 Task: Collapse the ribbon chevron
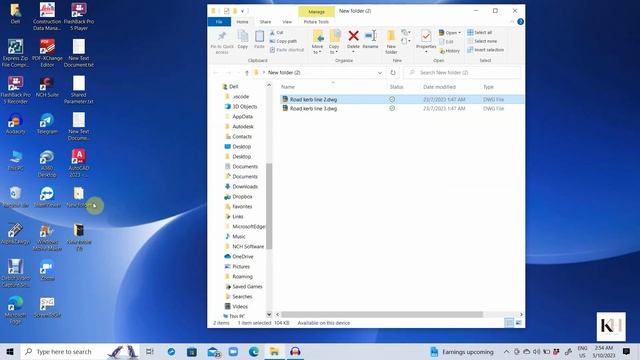click(x=512, y=22)
